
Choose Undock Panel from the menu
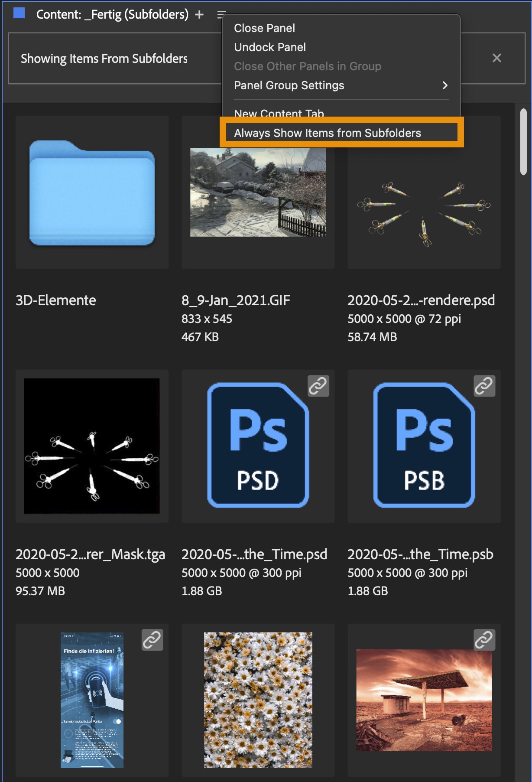click(270, 47)
